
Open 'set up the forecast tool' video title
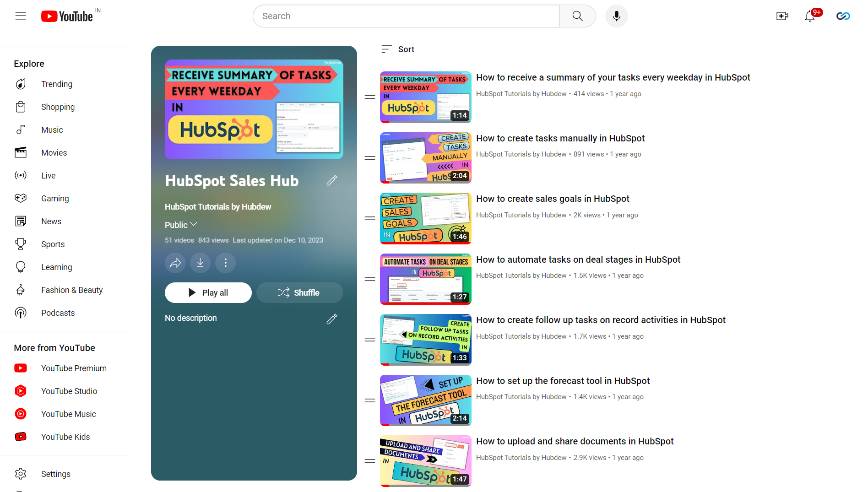click(563, 381)
